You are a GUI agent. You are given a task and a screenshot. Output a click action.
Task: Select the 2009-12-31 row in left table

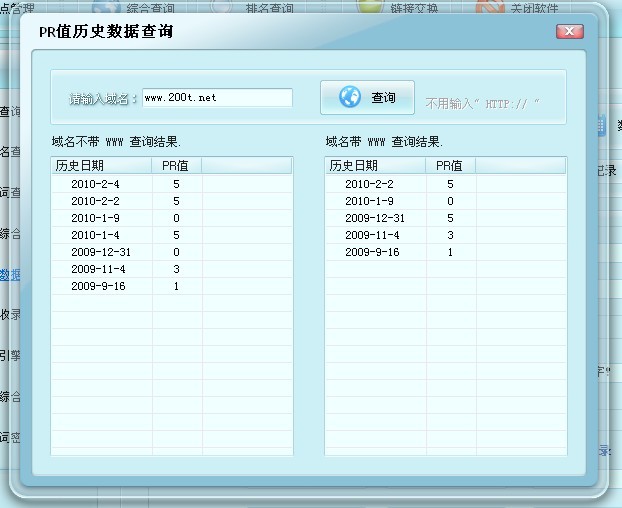coord(172,252)
